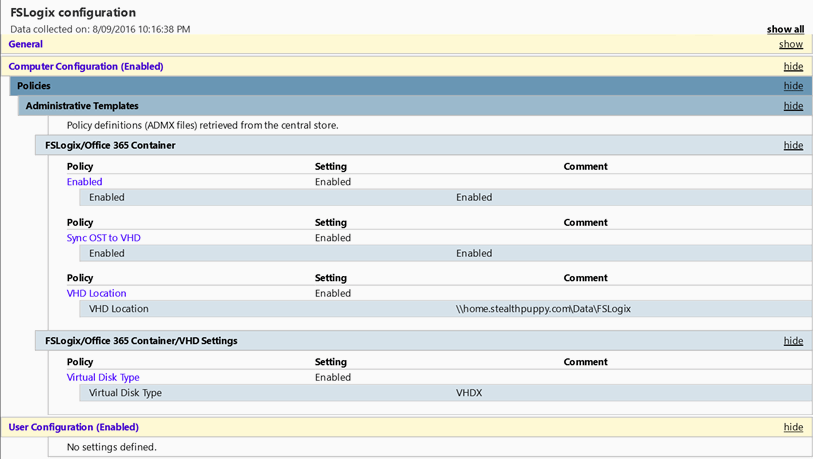Select the Setting value for Sync OST to VHD
Screen dimensions: 813x459
(x=333, y=238)
